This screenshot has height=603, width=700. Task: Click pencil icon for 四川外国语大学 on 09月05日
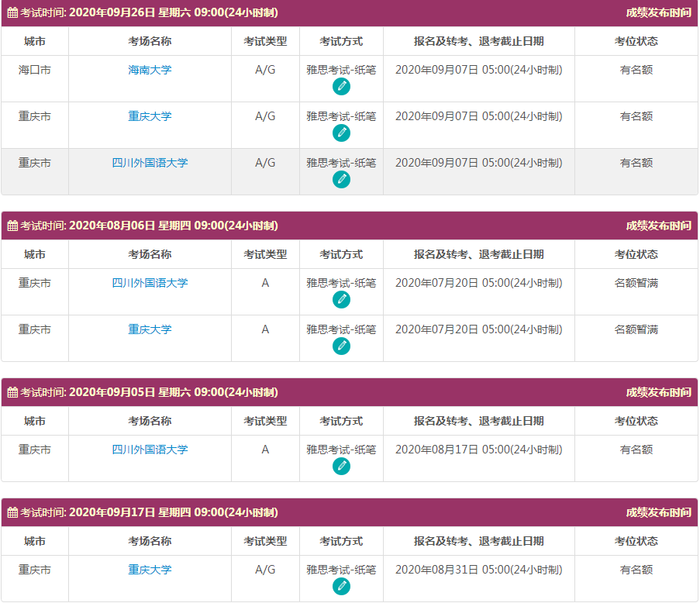341,467
